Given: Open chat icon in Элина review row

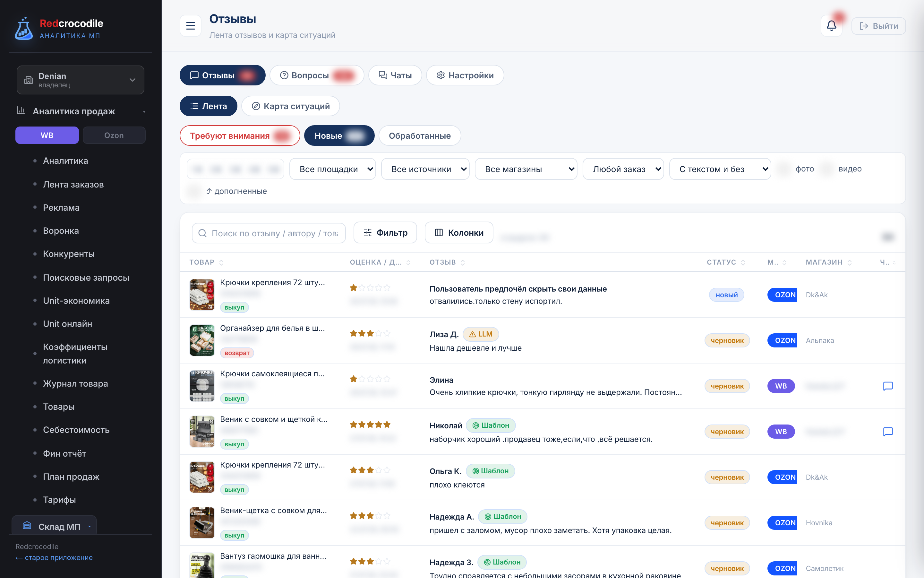Looking at the screenshot, I should coord(888,386).
